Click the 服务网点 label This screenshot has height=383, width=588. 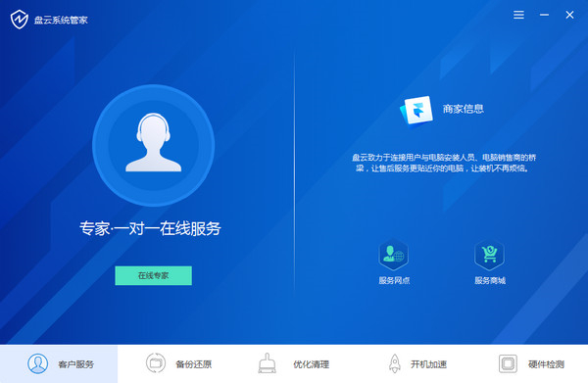pos(394,280)
